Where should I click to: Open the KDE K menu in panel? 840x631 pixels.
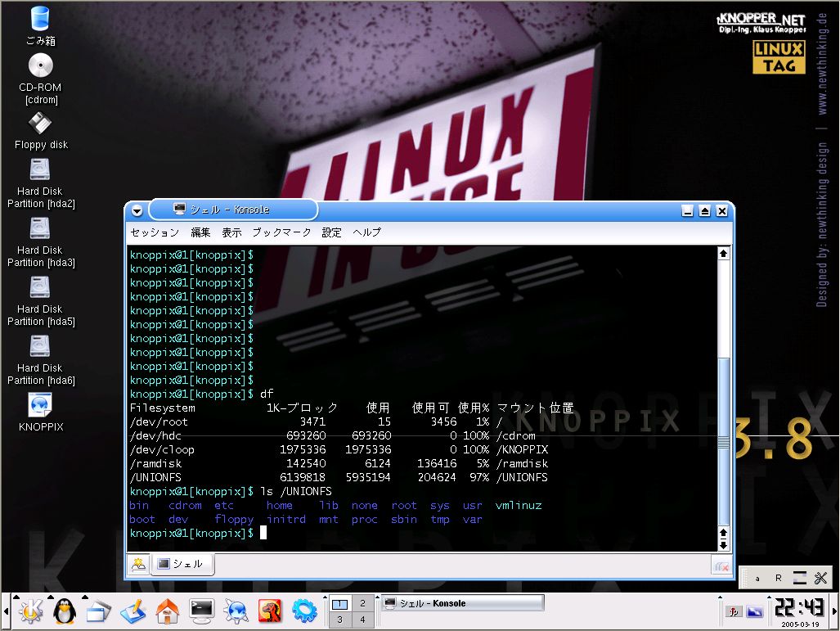click(x=30, y=611)
